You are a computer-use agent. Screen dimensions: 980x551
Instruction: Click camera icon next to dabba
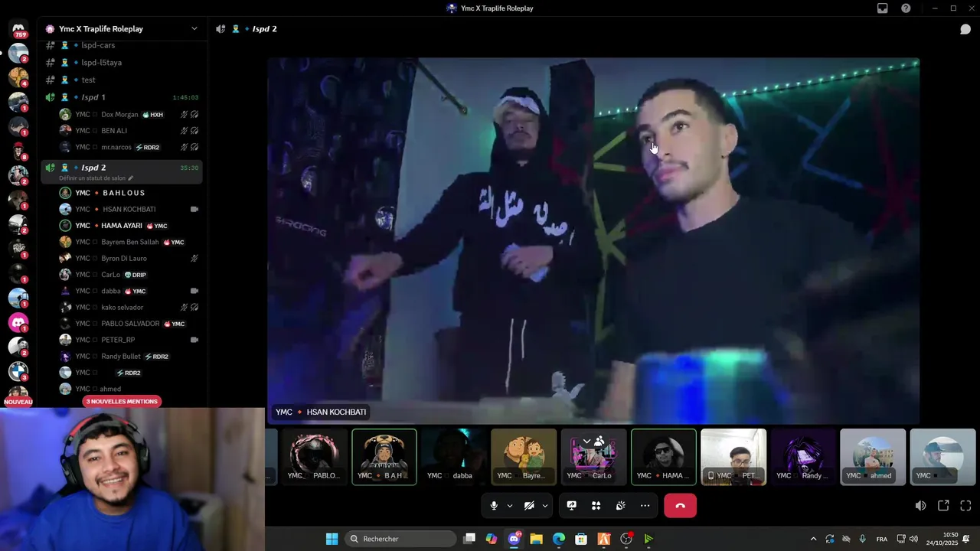click(194, 291)
